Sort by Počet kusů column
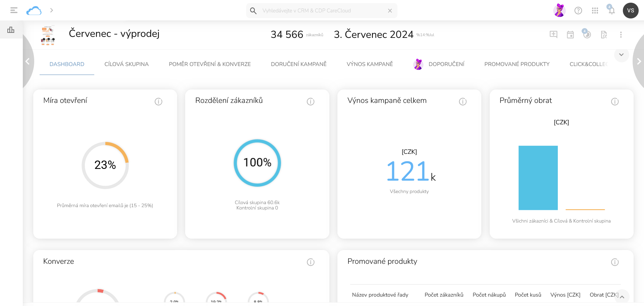This screenshot has width=644, height=306. click(528, 295)
